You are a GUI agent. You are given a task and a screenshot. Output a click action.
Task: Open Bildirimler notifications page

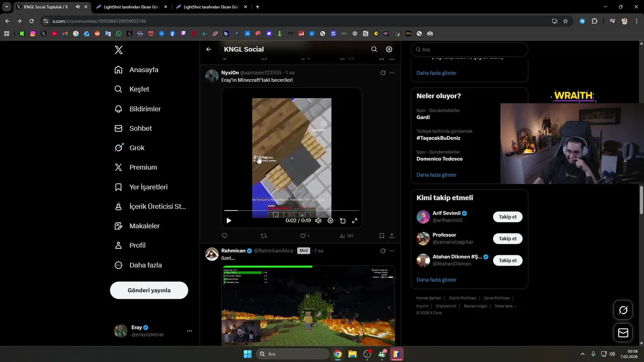[x=137, y=109]
